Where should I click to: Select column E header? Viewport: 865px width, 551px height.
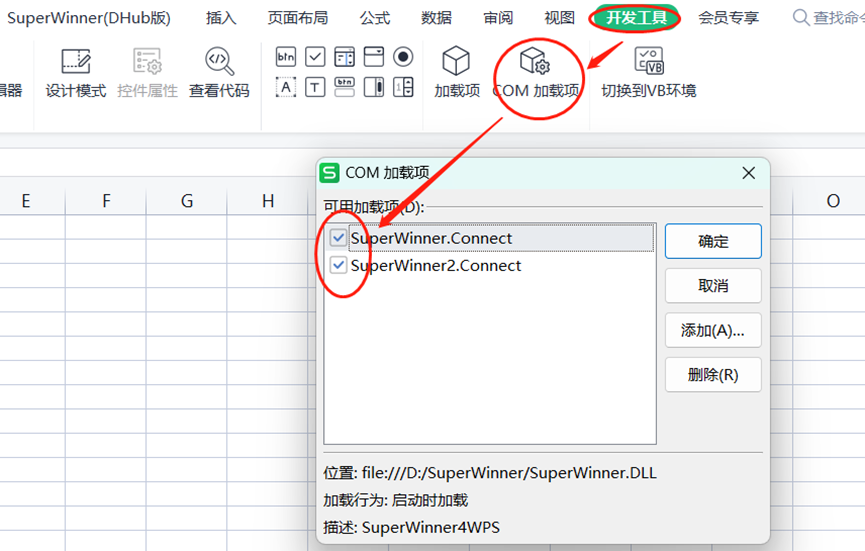25,201
